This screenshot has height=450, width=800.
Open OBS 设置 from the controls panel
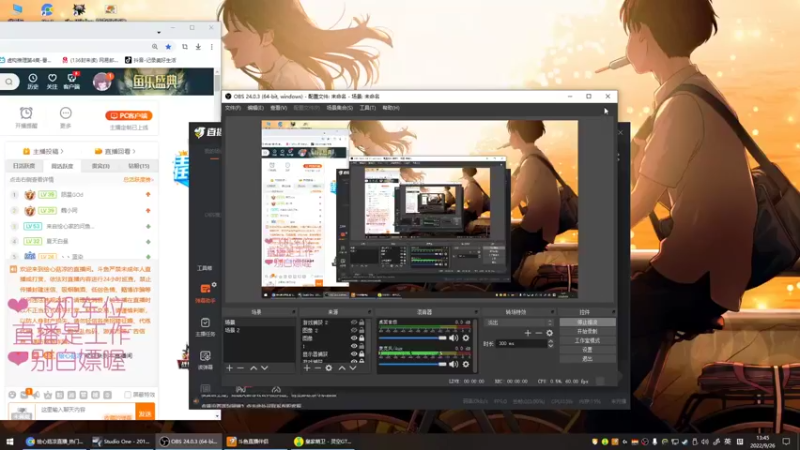point(587,349)
